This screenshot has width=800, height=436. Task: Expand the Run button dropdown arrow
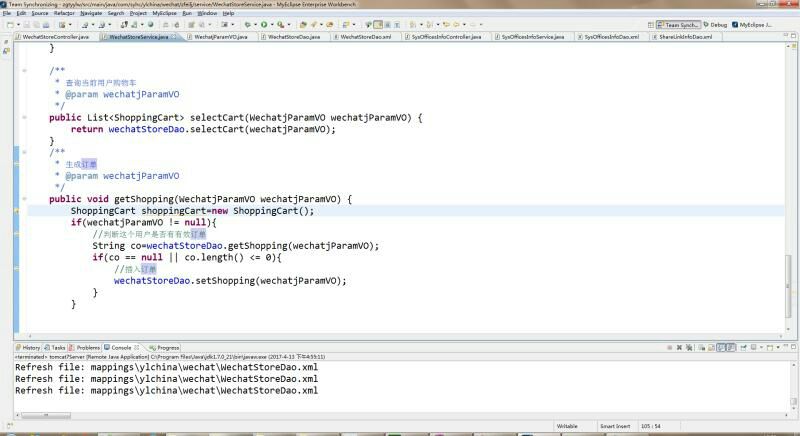272,24
